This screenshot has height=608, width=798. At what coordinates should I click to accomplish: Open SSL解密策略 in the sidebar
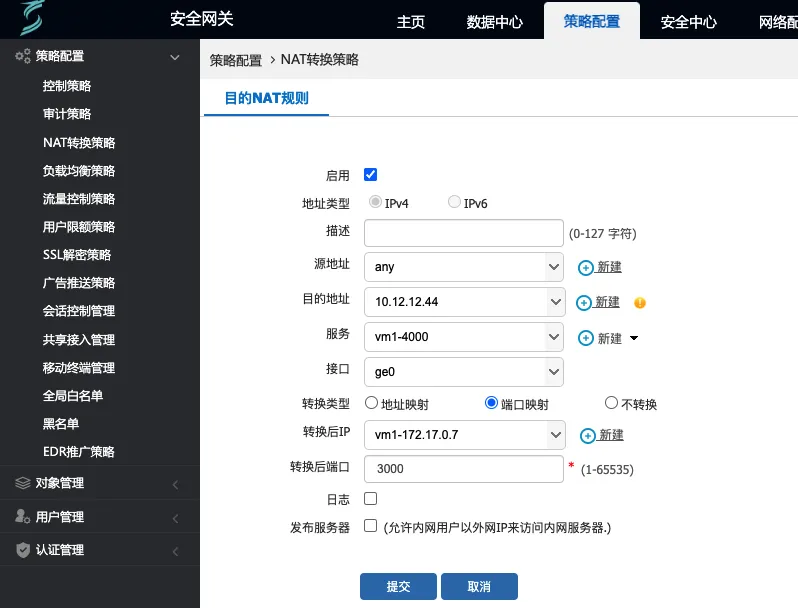pyautogui.click(x=77, y=254)
